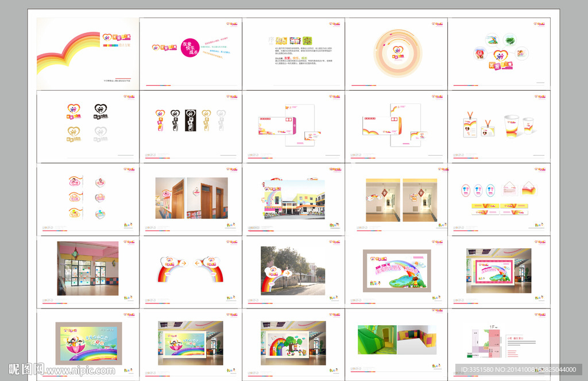Viewport: 588px width, 381px height.
Task: Open lobby wall with rainbow and tree mural
Action: [x=293, y=345]
